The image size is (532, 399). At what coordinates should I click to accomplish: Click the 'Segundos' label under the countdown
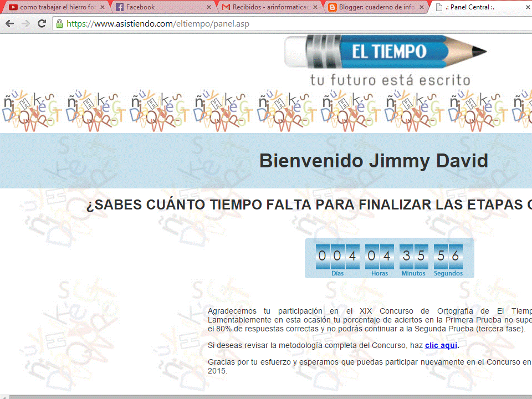pos(448,273)
